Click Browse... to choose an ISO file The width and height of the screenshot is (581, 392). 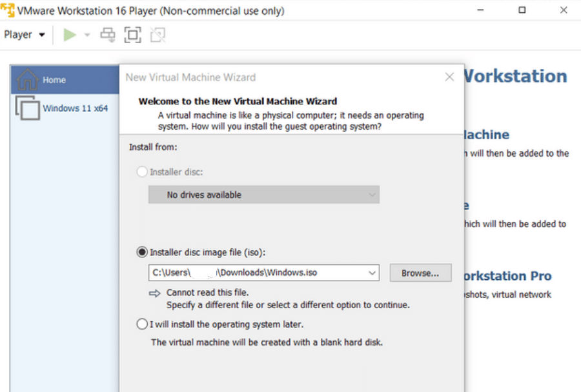420,273
